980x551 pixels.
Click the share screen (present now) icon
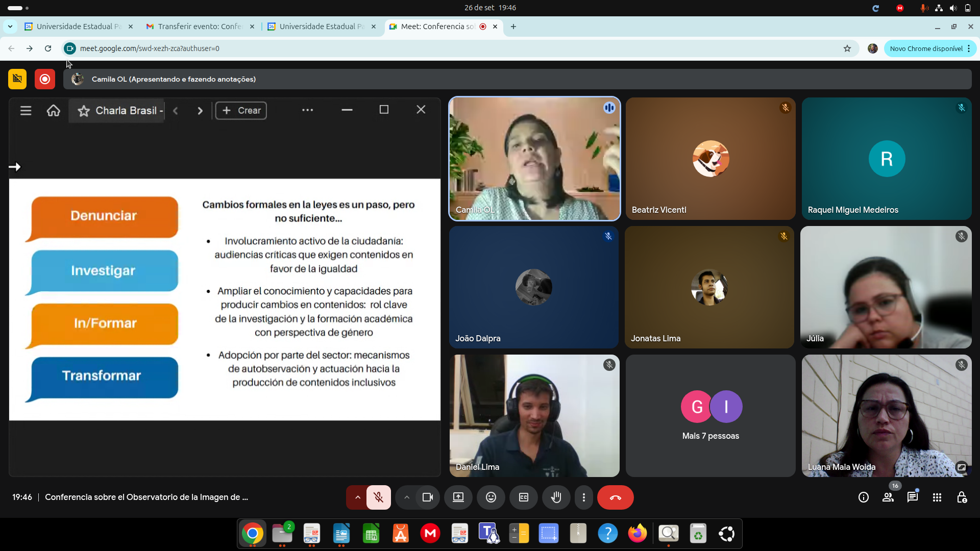tap(458, 497)
